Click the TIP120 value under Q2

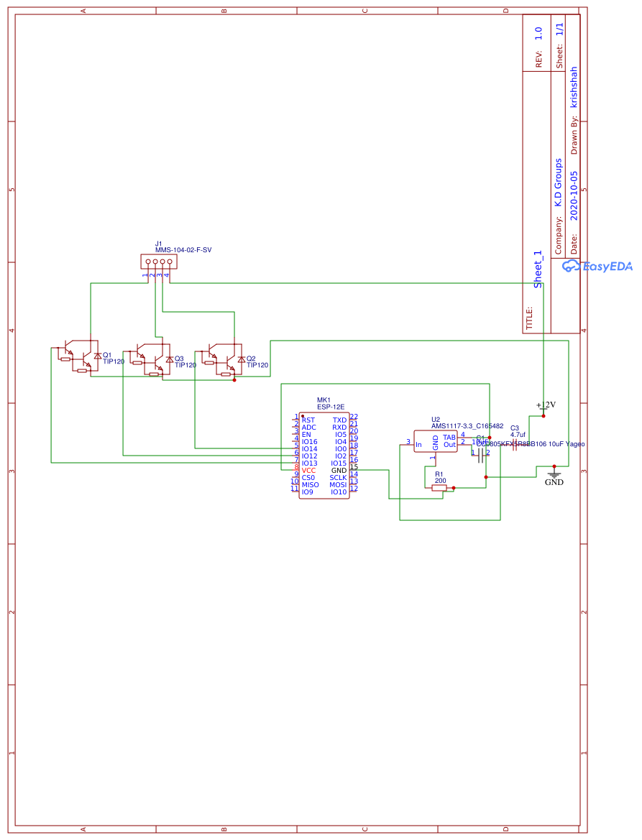click(257, 365)
